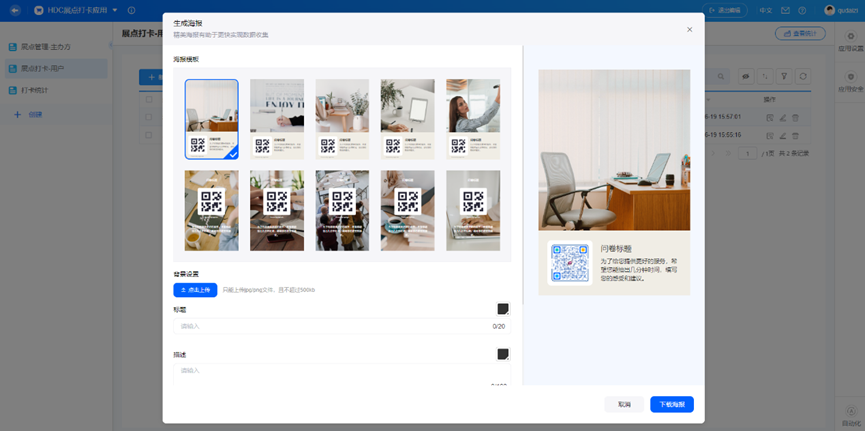Select the smiling woman at whiteboard poster template
The image size is (865, 431).
(473, 119)
